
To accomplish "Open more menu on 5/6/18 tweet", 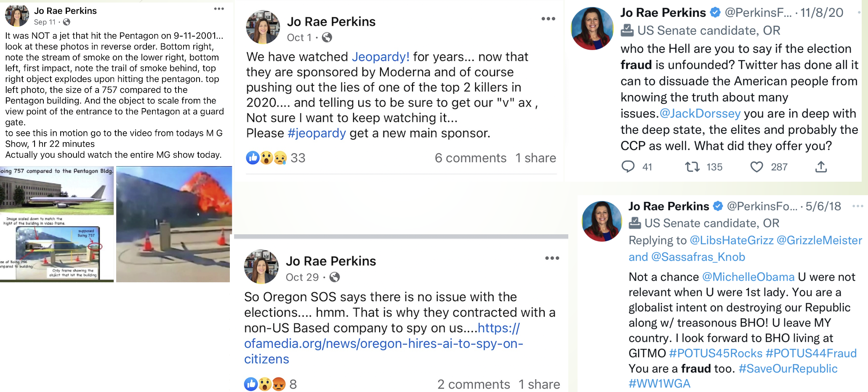I will 857,206.
